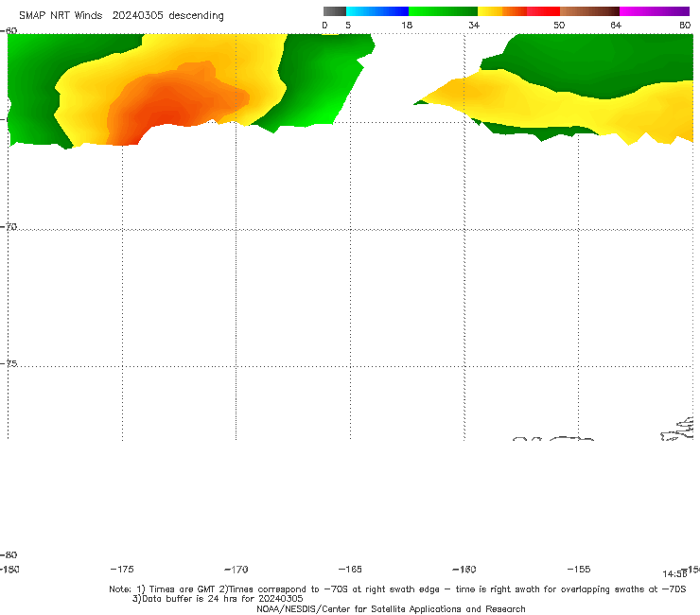
Task: Click the gray segment of the color bar
Action: pyautogui.click(x=334, y=11)
